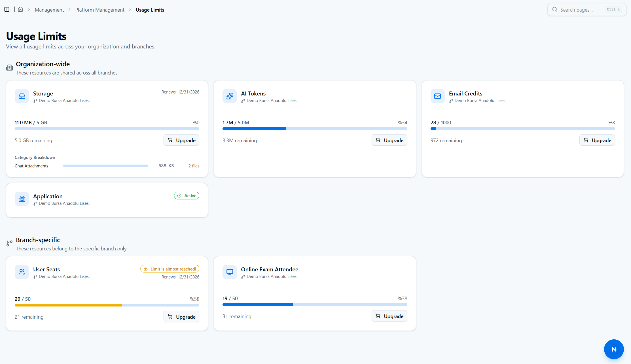
Task: Click the Email Credits progress bar
Action: (523, 129)
